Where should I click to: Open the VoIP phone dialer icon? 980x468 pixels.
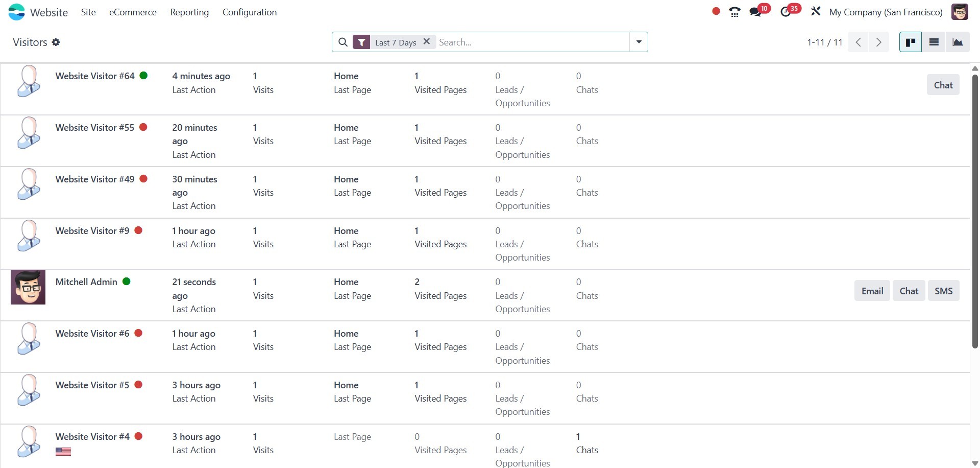[x=734, y=12]
